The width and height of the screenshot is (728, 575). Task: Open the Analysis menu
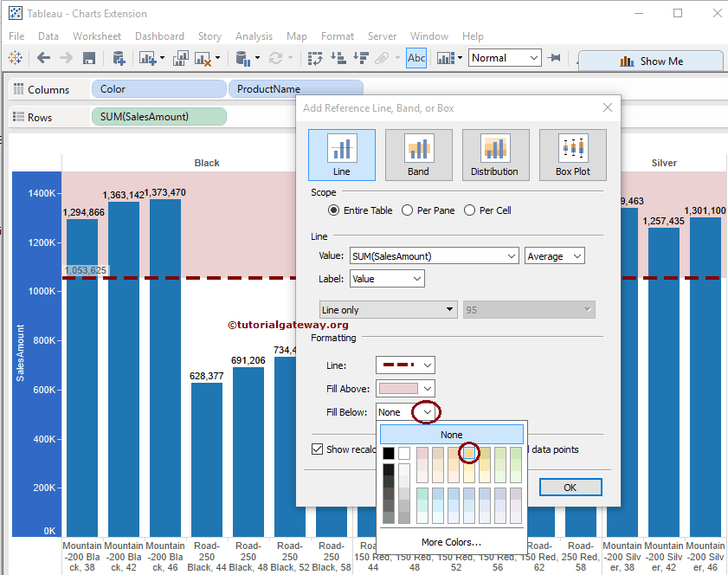click(x=254, y=36)
